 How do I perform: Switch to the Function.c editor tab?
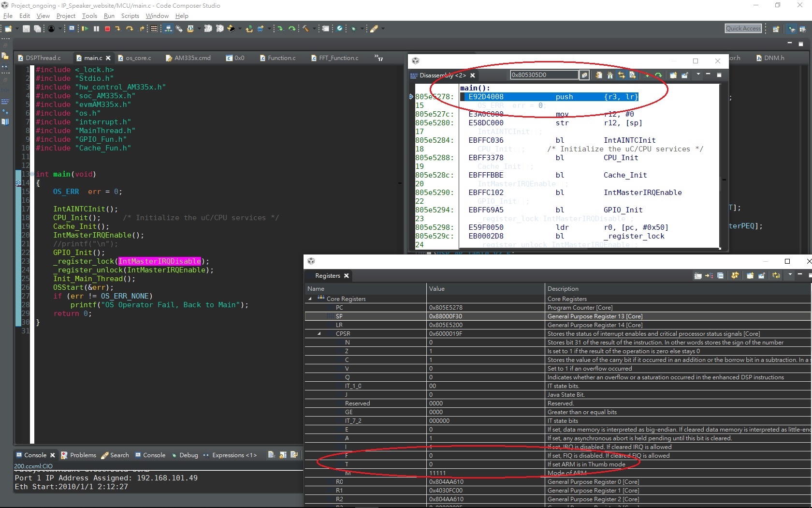click(278, 58)
